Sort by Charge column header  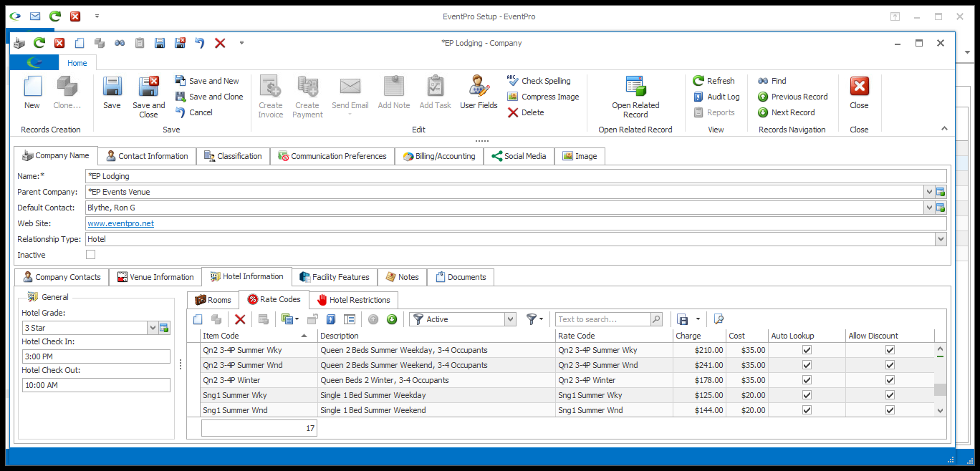(x=698, y=336)
